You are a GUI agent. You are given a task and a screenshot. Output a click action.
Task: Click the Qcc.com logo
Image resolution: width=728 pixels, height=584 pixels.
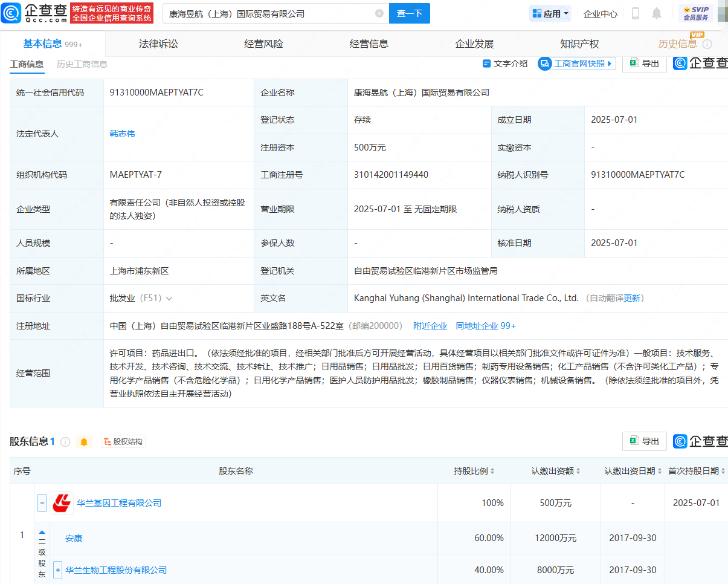point(34,13)
